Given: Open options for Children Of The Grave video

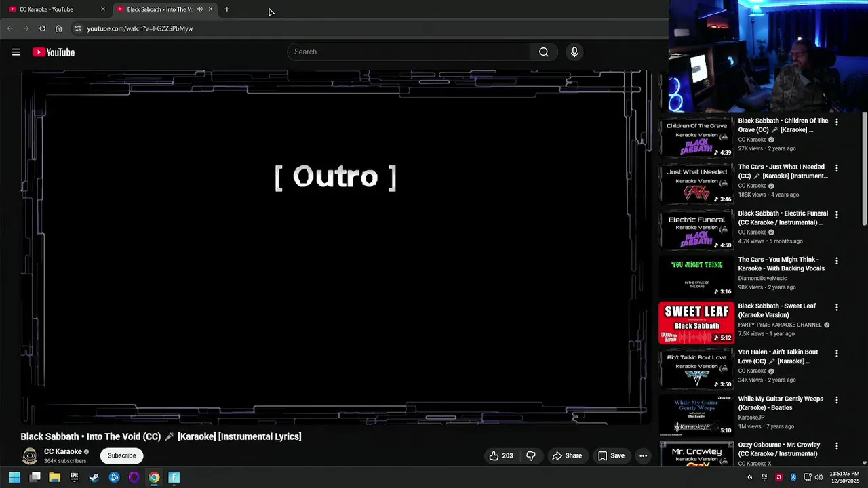Looking at the screenshot, I should coord(836,122).
